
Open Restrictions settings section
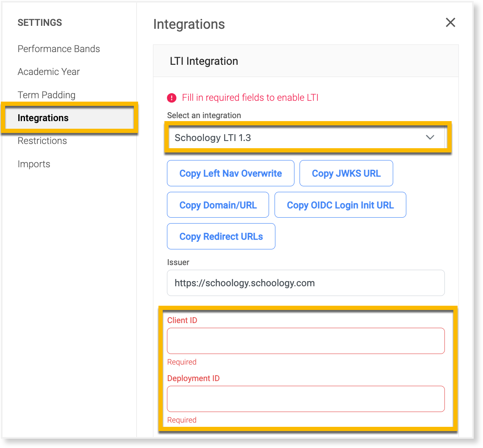pos(42,141)
